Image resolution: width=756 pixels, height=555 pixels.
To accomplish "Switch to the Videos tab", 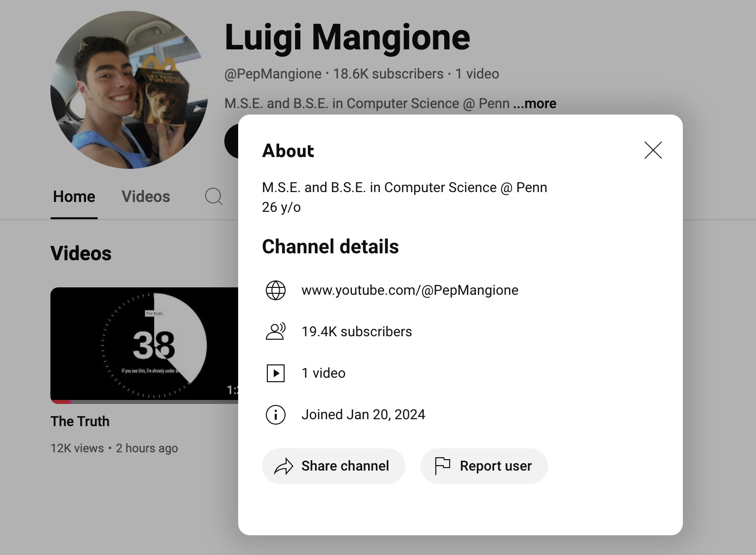I will click(x=145, y=197).
